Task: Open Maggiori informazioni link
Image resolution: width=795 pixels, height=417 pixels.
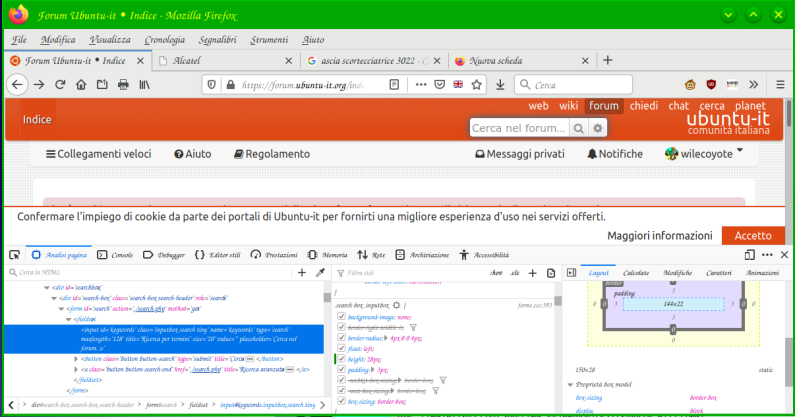Action: click(660, 235)
